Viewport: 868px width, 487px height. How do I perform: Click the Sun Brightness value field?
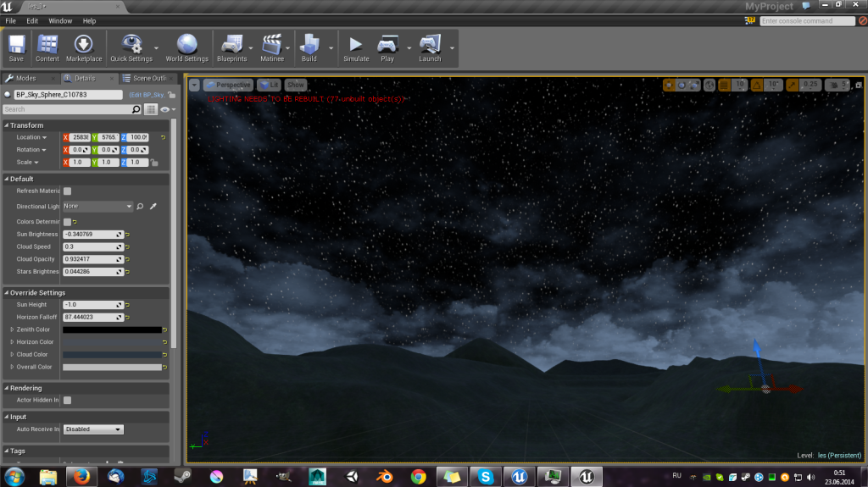(90, 234)
